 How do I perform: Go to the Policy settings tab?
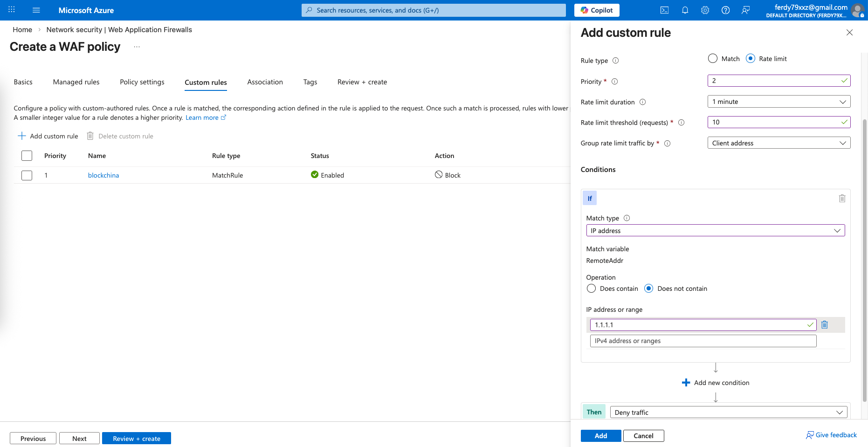point(142,82)
